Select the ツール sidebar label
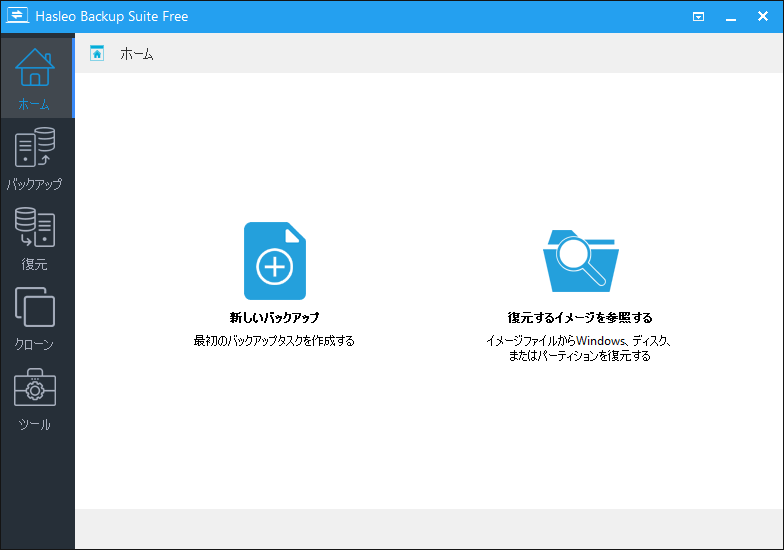The width and height of the screenshot is (784, 550). click(x=34, y=424)
